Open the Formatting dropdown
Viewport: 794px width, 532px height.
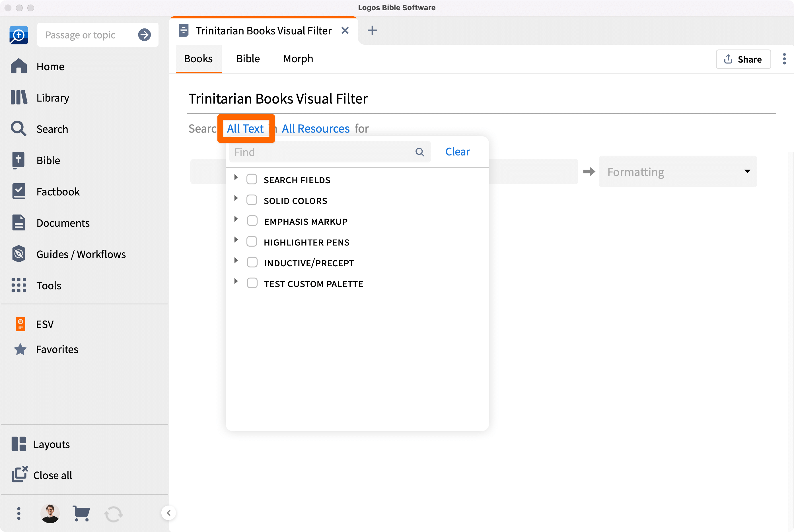coord(678,171)
